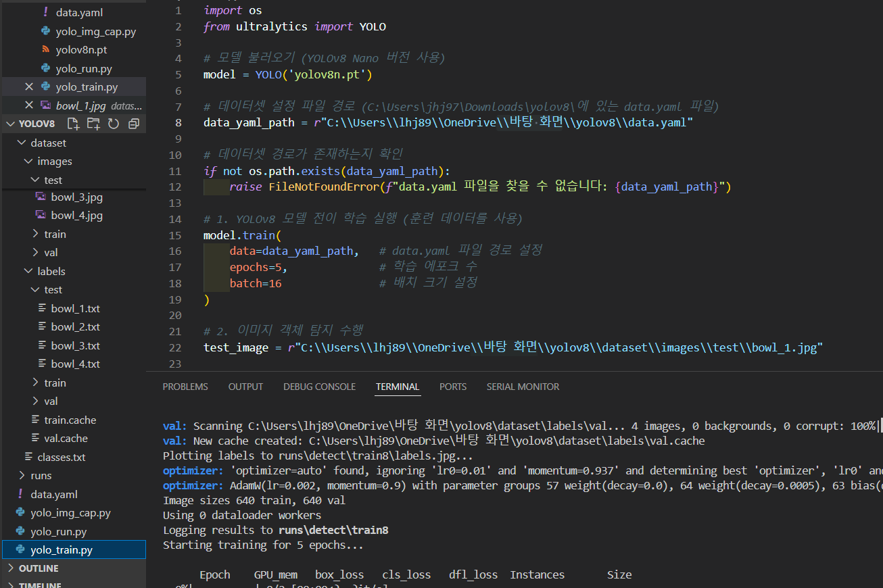The image size is (883, 588).
Task: Collapse the YOLOV8 explorer section
Action: point(11,124)
